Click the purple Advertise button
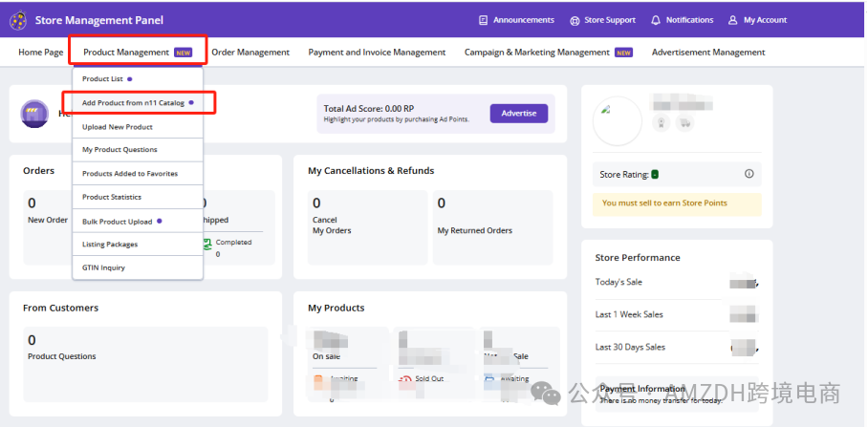 point(519,114)
